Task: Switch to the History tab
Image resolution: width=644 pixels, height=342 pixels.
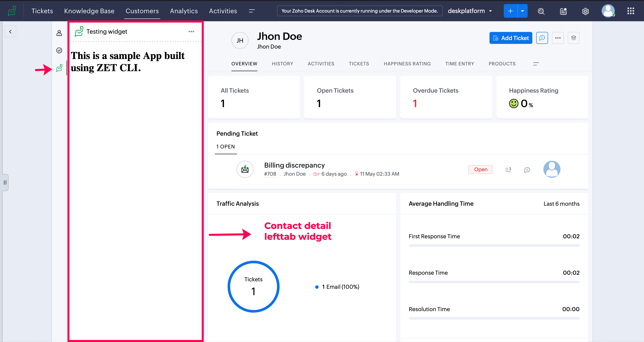Action: tap(282, 64)
